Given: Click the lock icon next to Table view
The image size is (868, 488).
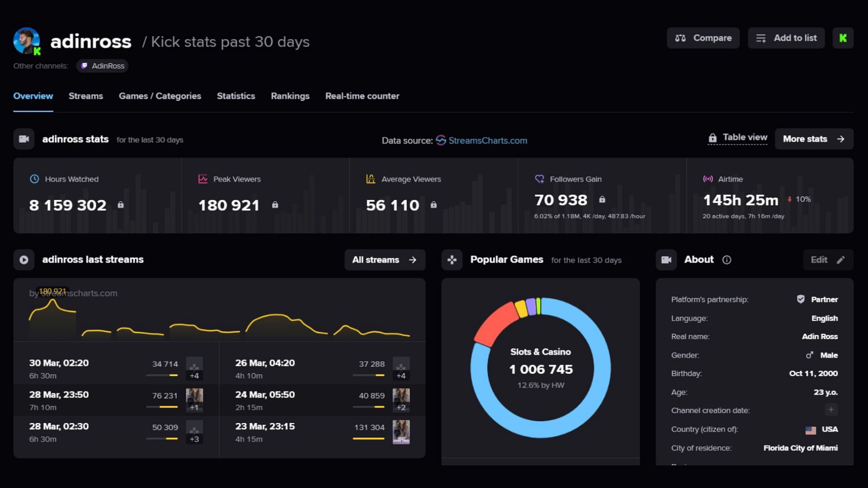Looking at the screenshot, I should point(712,138).
